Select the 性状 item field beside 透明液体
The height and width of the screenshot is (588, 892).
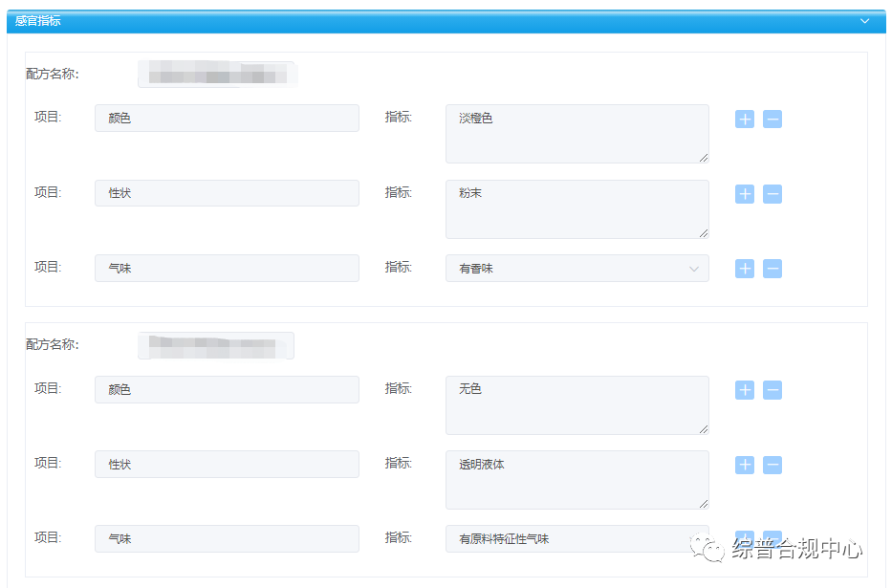[x=227, y=465]
